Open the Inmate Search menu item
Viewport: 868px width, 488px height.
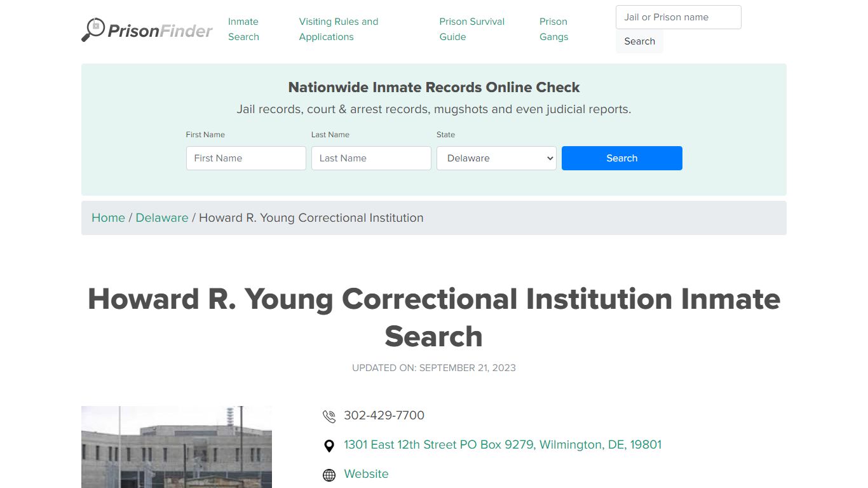pos(243,29)
